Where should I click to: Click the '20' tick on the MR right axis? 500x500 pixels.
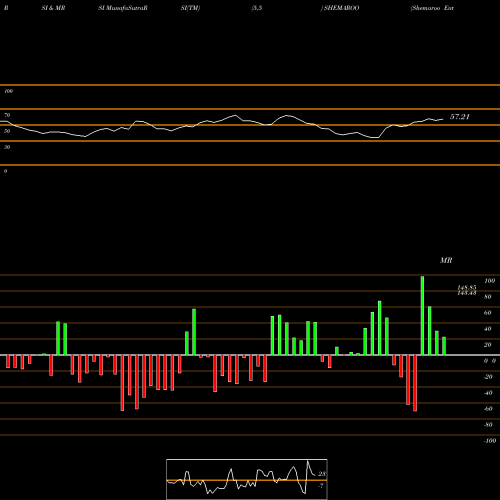tap(488, 345)
